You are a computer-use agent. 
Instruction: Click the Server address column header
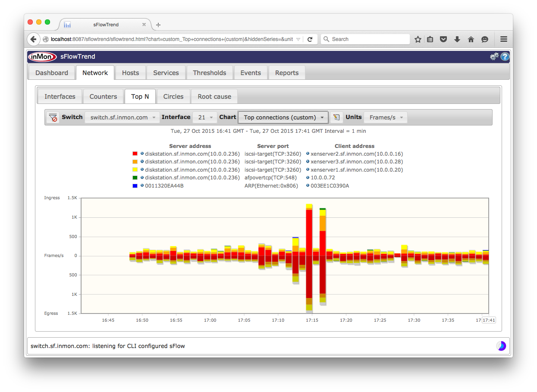190,146
